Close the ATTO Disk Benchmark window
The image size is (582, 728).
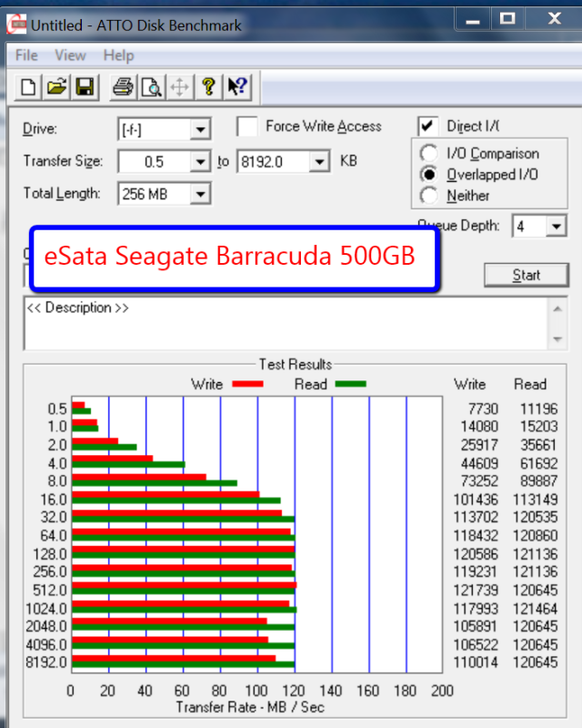(554, 19)
